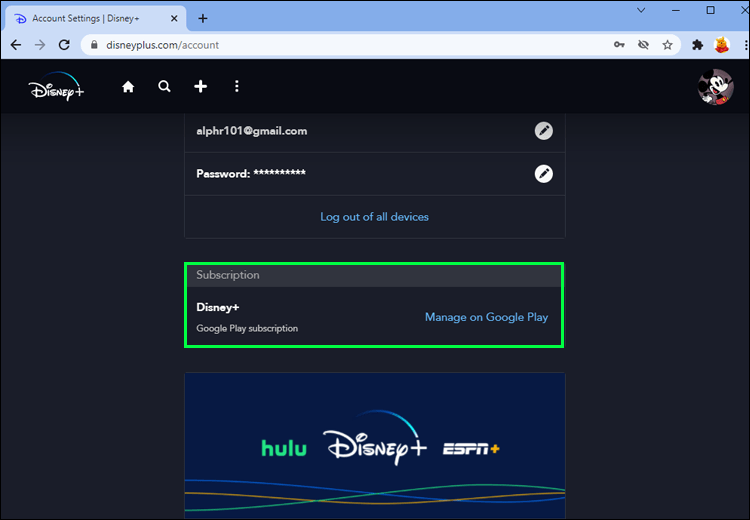Open watchlist plus icon in header
Screen dimensions: 750x520
(200, 87)
